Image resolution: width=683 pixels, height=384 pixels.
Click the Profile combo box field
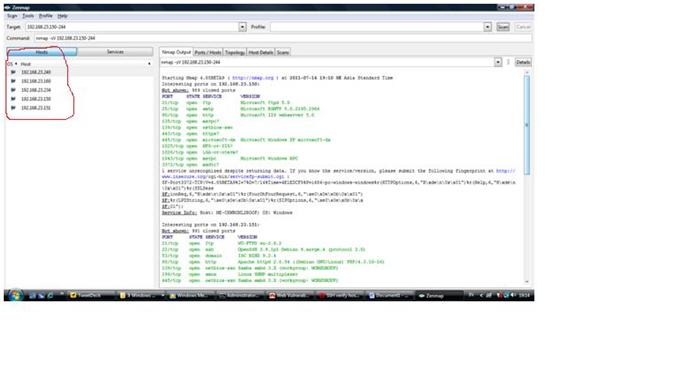coord(376,27)
